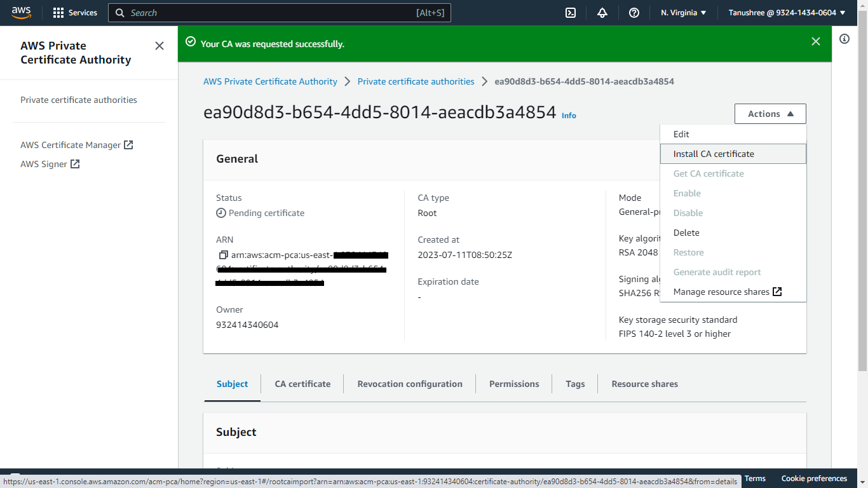Screen dimensions: 868x488
Task: Click the Created at timestamp 2023-07-11T08:50:25Z
Action: point(465,255)
